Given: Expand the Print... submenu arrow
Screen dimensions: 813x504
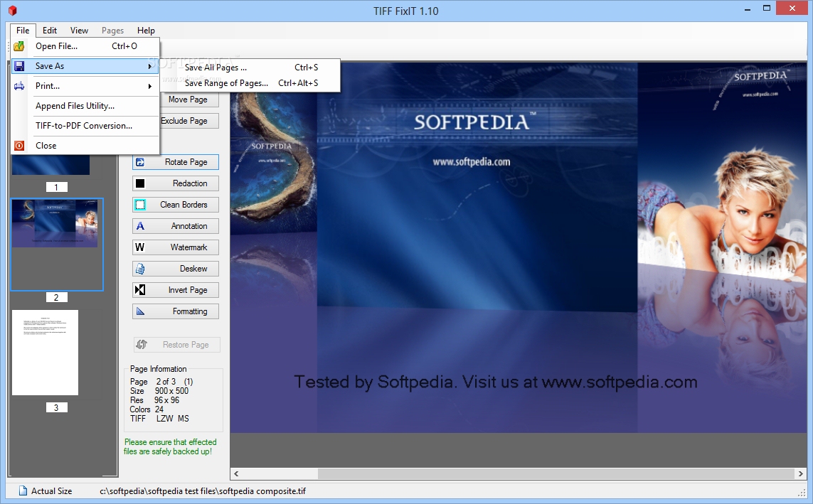Looking at the screenshot, I should click(x=150, y=86).
